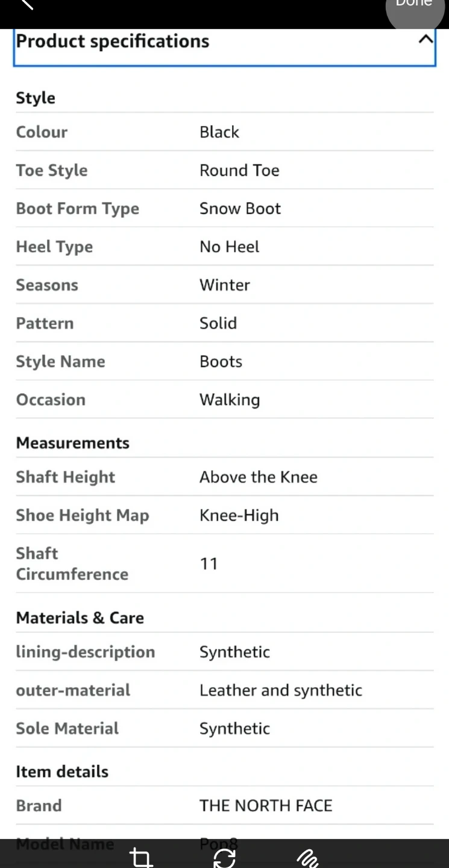The image size is (449, 868).
Task: Click the Walking occasion value
Action: pyautogui.click(x=230, y=400)
